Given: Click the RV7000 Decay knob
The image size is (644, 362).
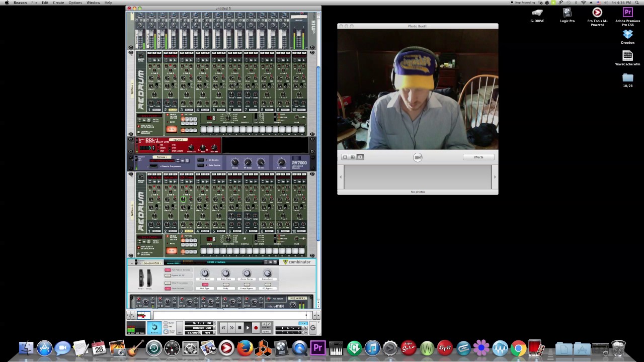Looking at the screenshot, I should pyautogui.click(x=235, y=162).
